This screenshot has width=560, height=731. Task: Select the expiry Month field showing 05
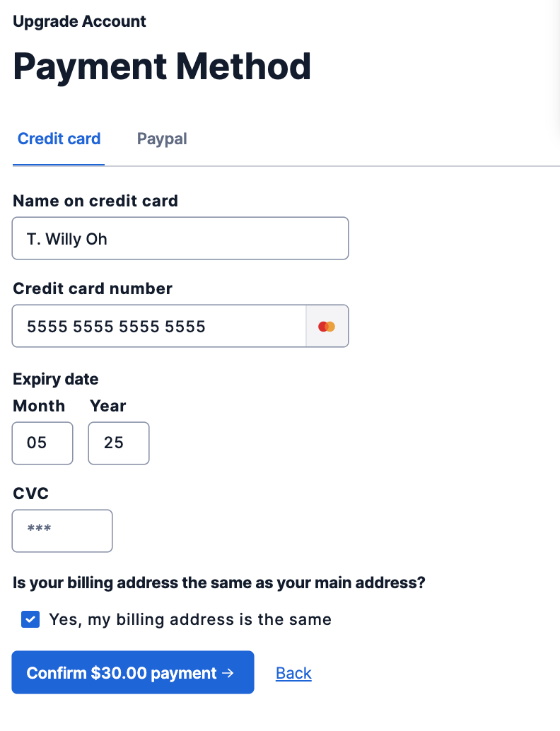42,443
